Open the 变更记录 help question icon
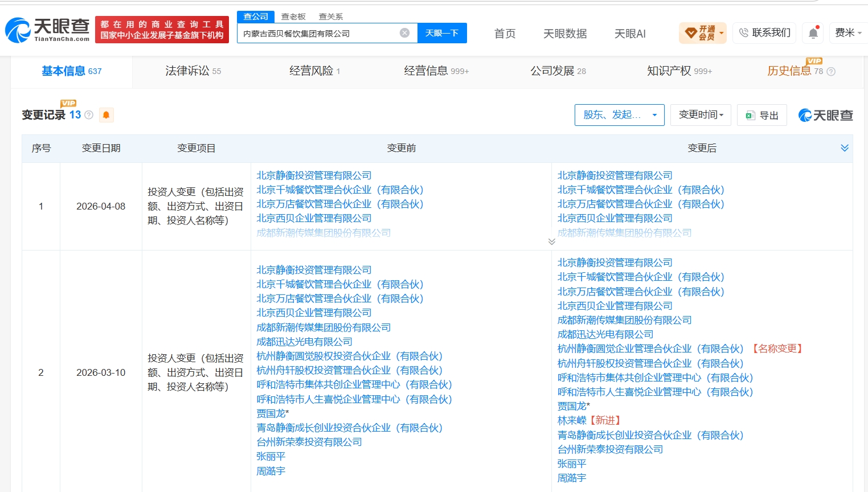Viewport: 868px width, 492px height. (x=89, y=115)
